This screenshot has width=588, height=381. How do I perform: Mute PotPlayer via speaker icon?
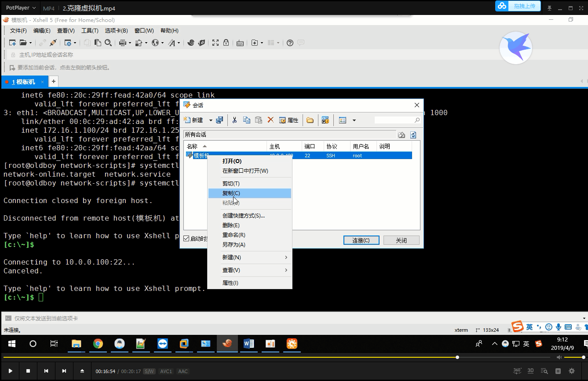click(559, 357)
